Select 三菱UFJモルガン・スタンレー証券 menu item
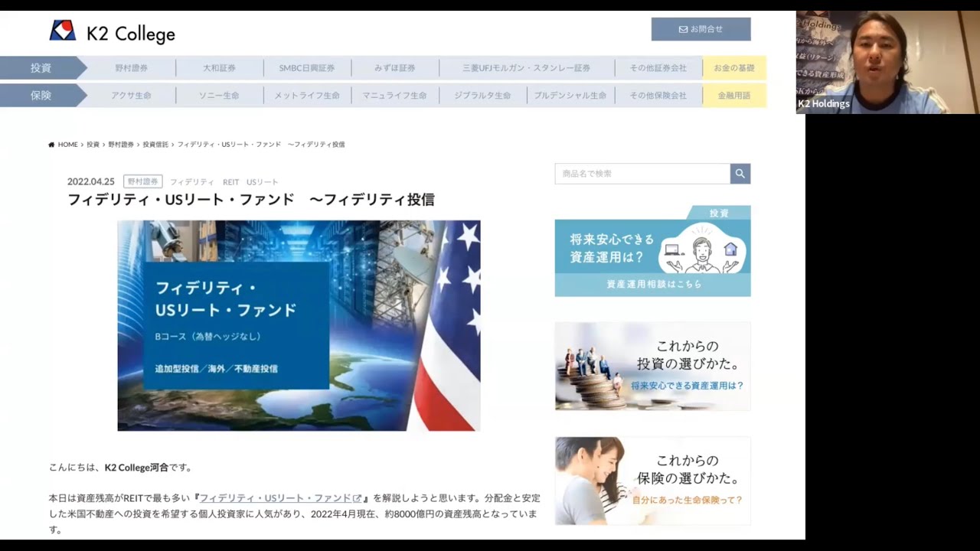This screenshot has width=980, height=551. (x=527, y=68)
